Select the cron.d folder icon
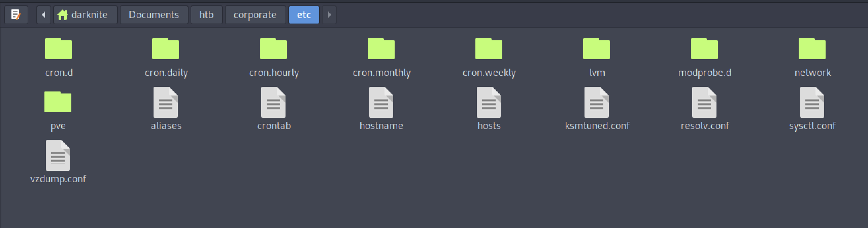 pyautogui.click(x=59, y=49)
